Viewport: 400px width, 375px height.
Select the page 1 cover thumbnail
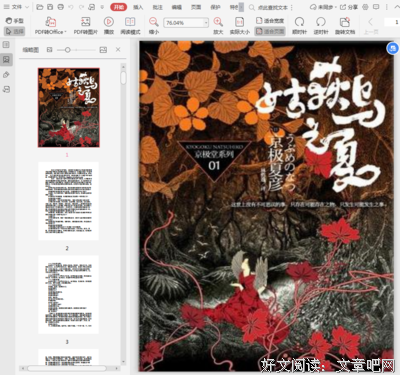click(x=68, y=108)
